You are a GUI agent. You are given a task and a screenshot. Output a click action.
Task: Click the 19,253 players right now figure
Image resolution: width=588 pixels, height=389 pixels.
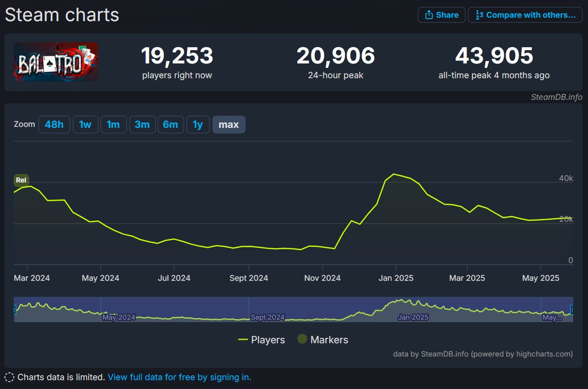(177, 56)
